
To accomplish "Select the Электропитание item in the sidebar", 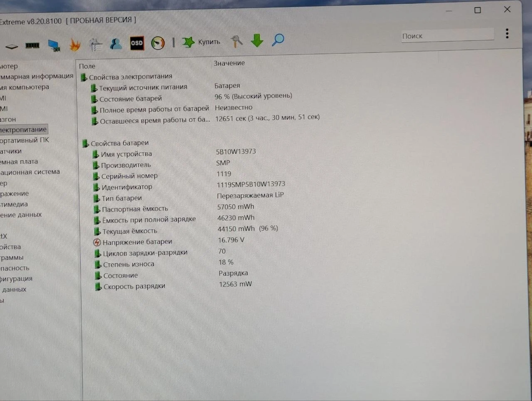I will pos(24,129).
